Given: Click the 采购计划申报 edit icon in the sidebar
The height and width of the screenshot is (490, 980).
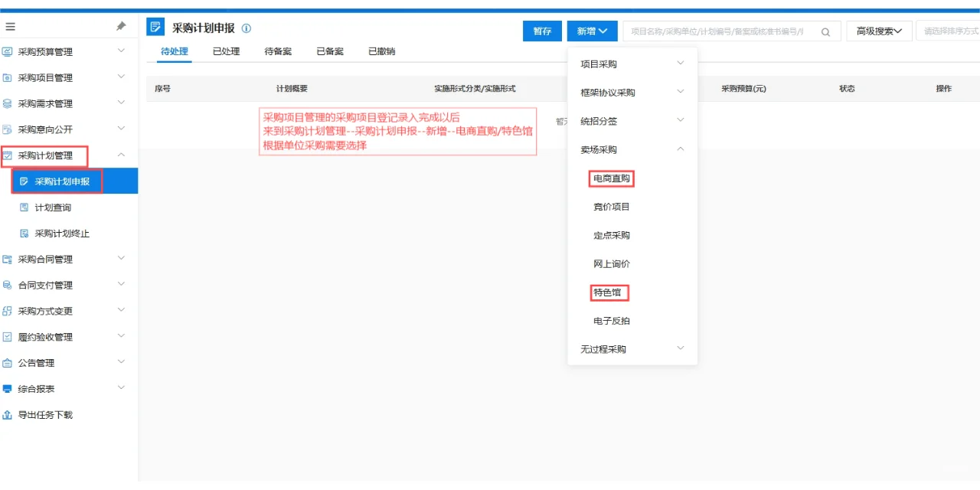Looking at the screenshot, I should [24, 181].
